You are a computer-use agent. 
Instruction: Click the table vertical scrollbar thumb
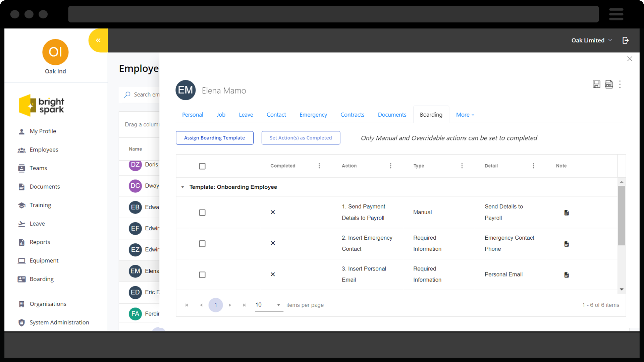tap(622, 216)
